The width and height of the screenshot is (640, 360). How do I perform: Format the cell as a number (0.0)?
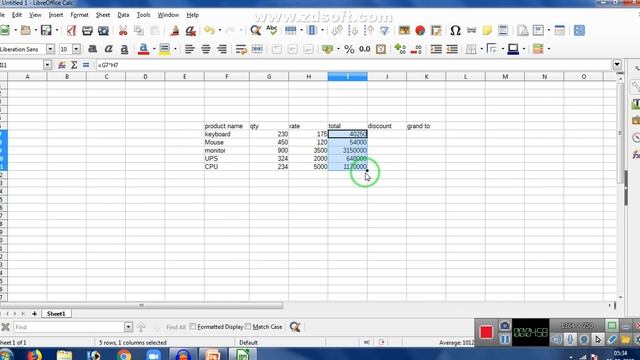point(364,49)
